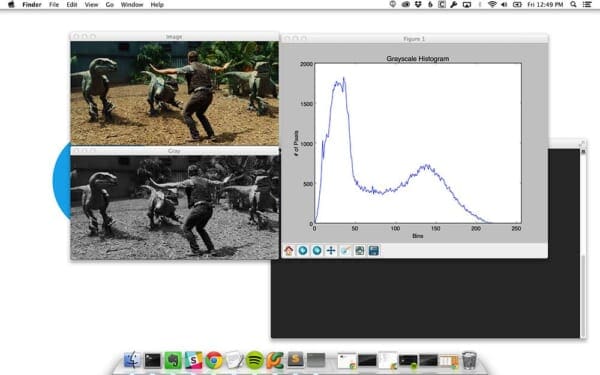Open the Finder menu

click(x=32, y=5)
